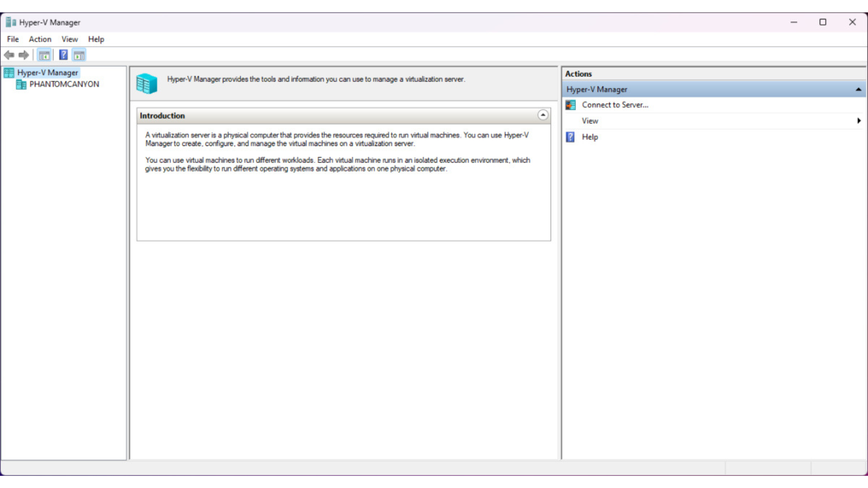
Task: Expand the View submenu in Actions pane
Action: pos(859,121)
